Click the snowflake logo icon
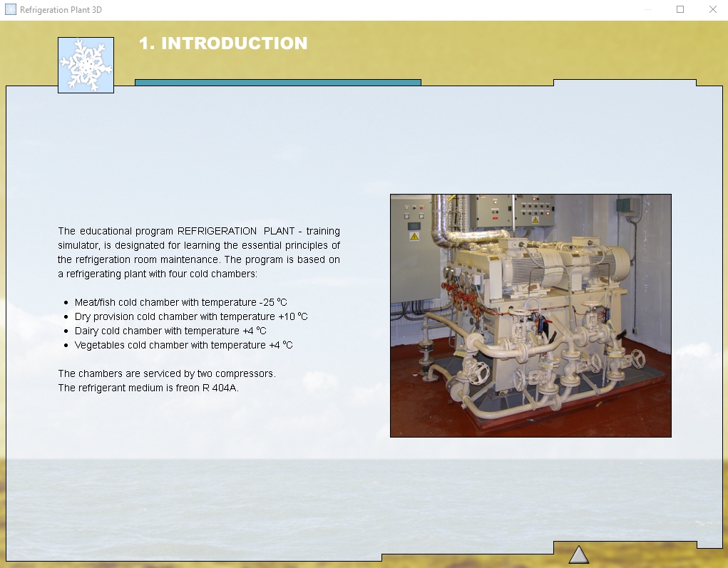This screenshot has height=568, width=728. tap(86, 65)
